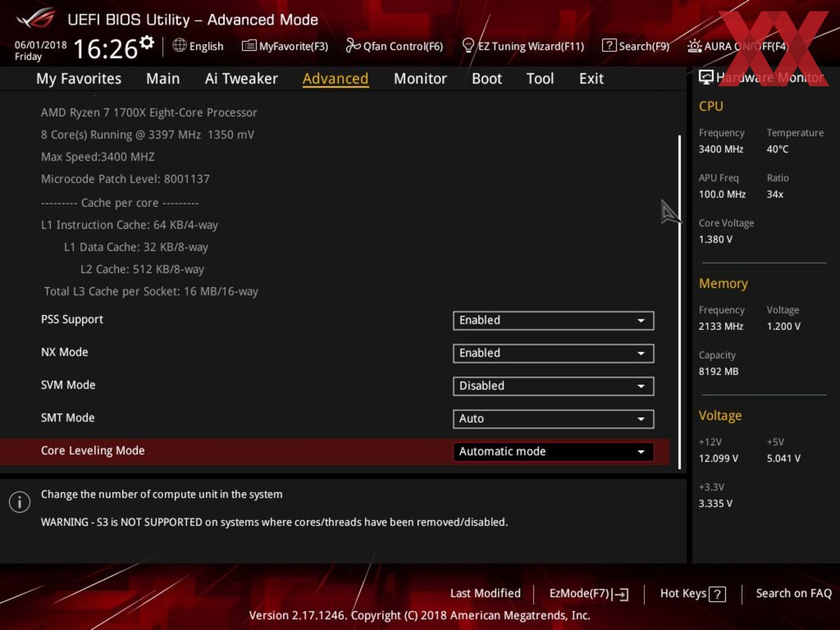The height and width of the screenshot is (630, 840).
Task: Open the Ai Tweaker tab
Action: pyautogui.click(x=241, y=78)
